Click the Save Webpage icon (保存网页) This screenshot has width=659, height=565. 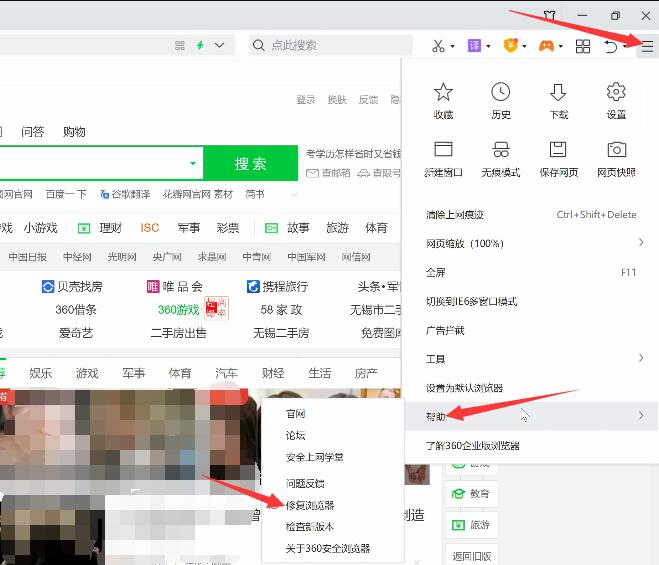point(558,150)
